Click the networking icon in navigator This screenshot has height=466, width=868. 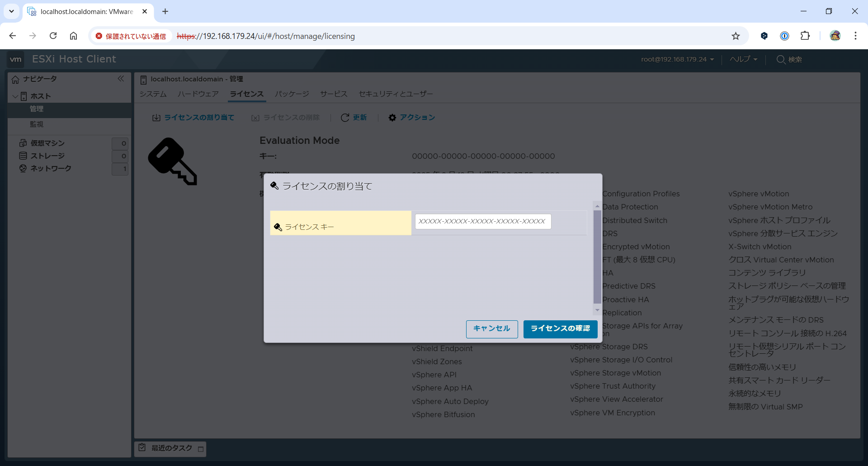pos(23,168)
